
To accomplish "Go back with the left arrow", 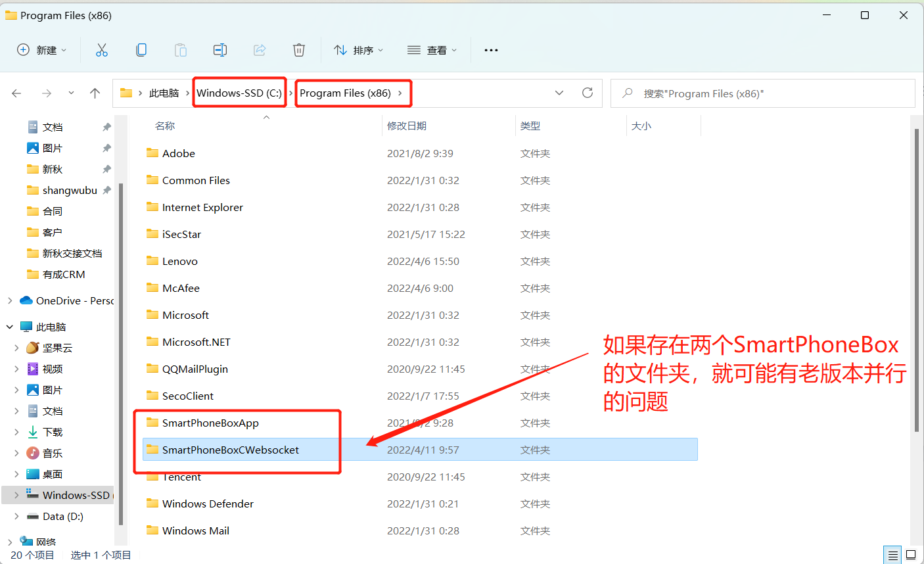I will coord(17,93).
